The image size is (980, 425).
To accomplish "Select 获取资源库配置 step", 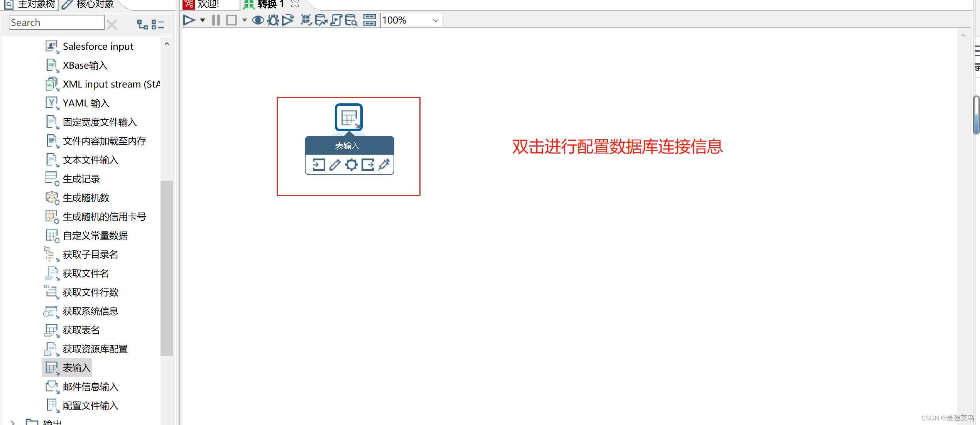I will pyautogui.click(x=95, y=349).
